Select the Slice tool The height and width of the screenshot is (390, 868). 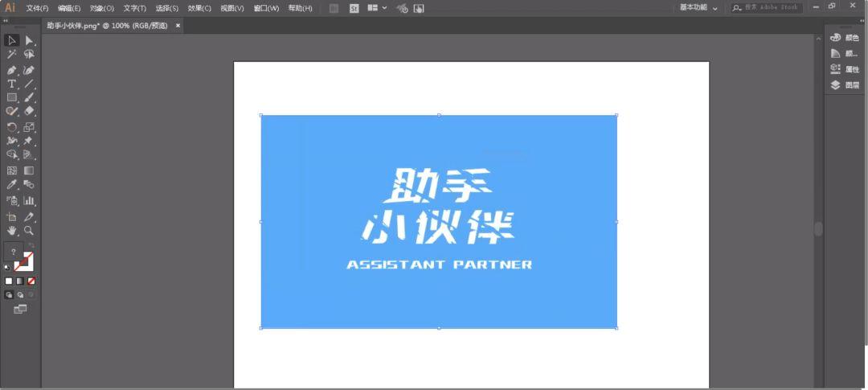pos(30,217)
